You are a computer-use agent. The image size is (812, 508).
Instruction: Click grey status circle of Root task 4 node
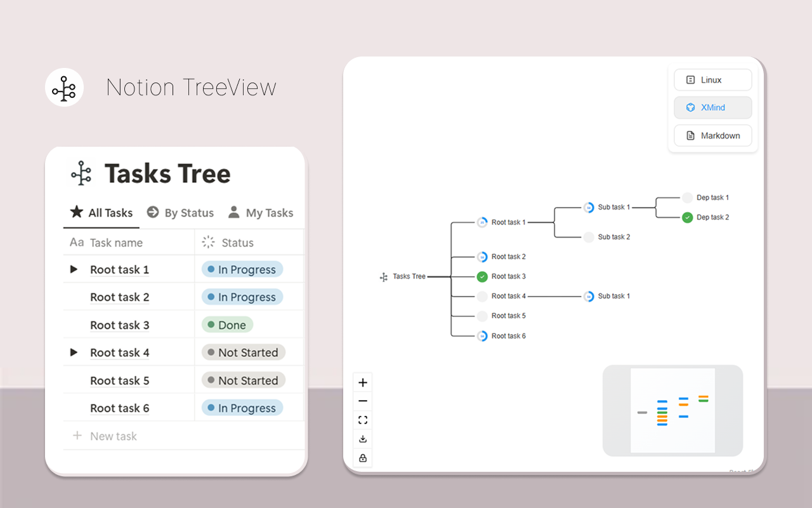point(482,296)
